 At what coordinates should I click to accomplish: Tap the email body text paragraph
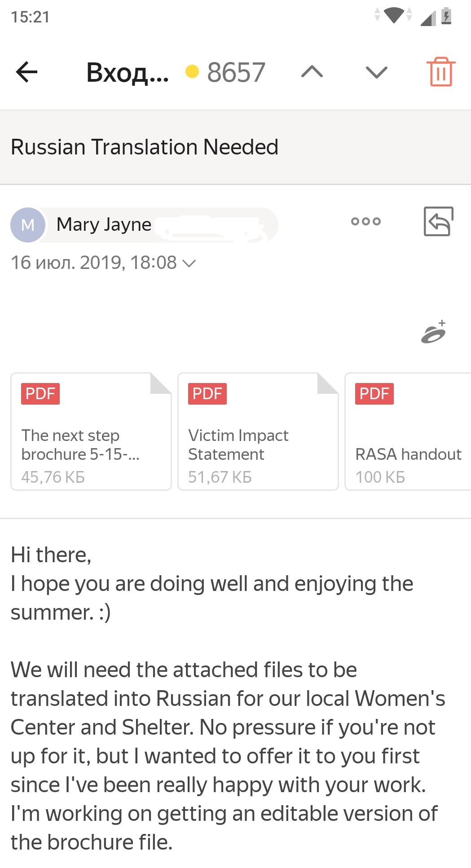[x=228, y=756]
